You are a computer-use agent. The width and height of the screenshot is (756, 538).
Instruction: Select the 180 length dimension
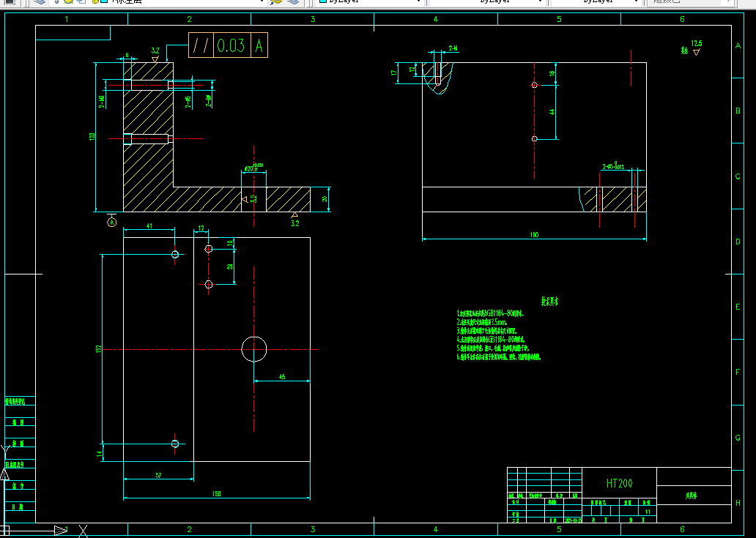[534, 235]
